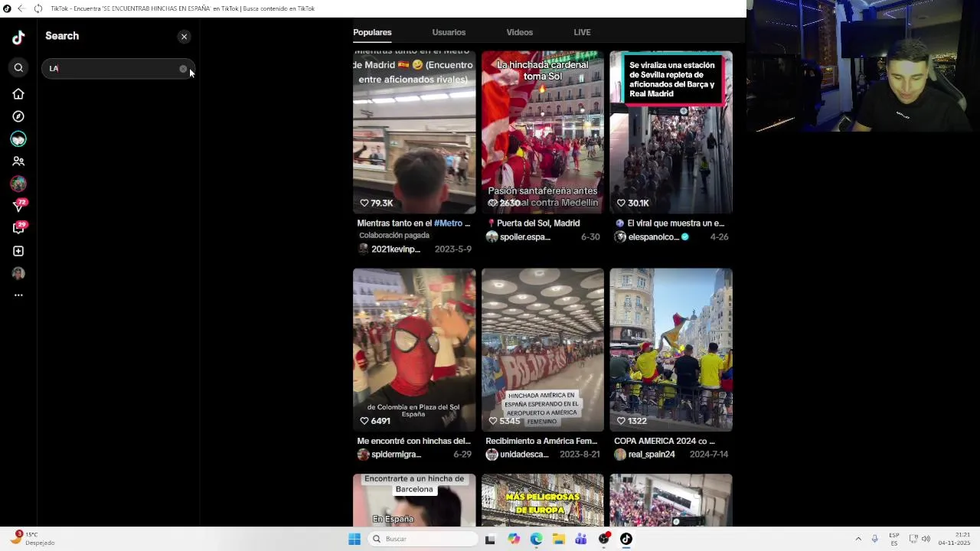Open the Windows Start menu

click(354, 540)
